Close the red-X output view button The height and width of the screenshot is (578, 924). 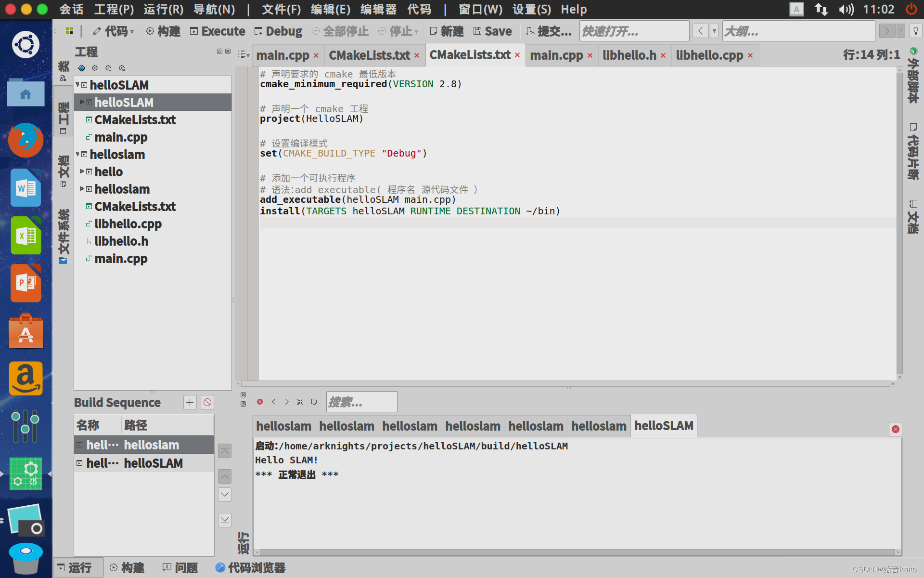click(x=895, y=429)
